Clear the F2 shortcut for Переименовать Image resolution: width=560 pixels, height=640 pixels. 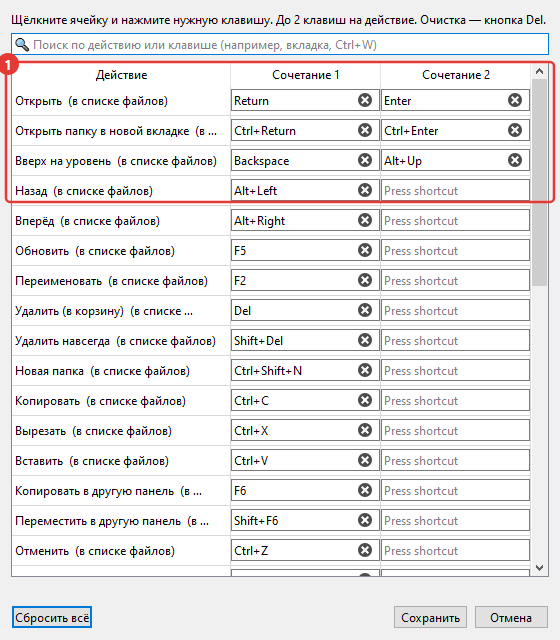(365, 280)
